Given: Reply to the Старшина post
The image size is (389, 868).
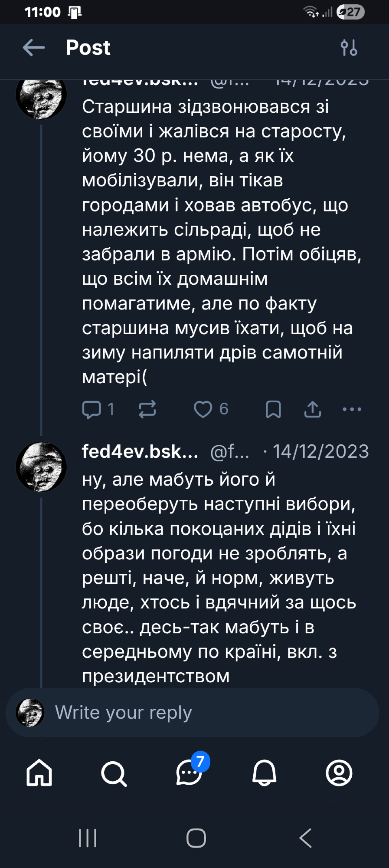Looking at the screenshot, I should (x=92, y=409).
